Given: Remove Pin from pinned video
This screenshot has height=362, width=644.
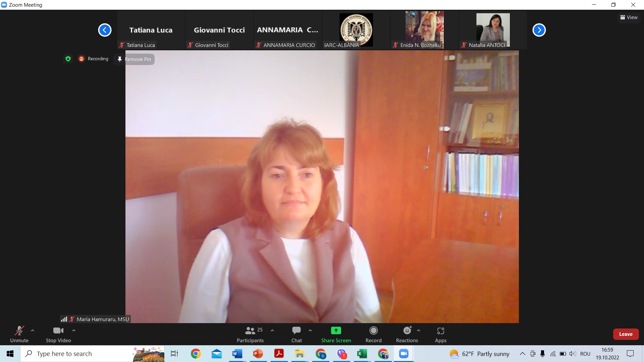Looking at the screenshot, I should click(134, 59).
